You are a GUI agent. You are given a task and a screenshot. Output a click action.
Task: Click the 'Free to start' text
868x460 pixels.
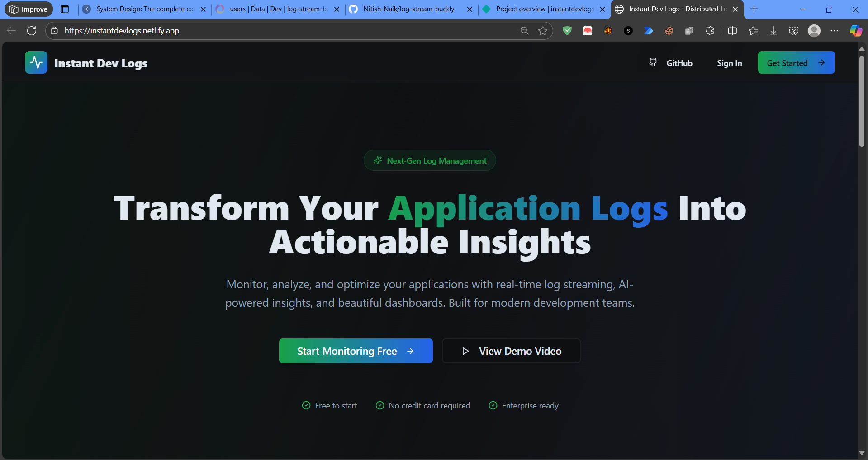[336, 406]
